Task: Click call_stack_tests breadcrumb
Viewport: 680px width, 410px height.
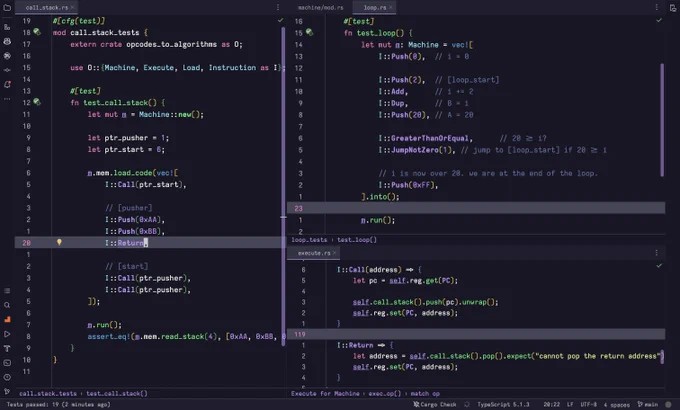Action: tap(48, 394)
